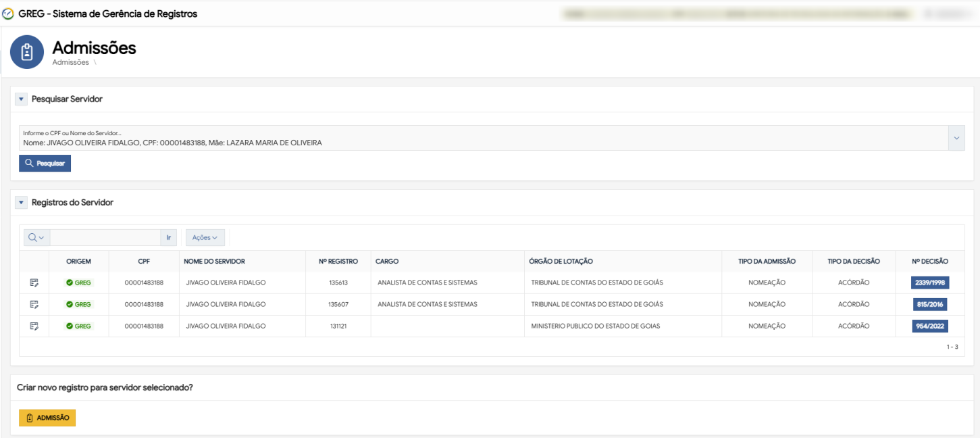The height and width of the screenshot is (438, 980).
Task: Click the GREG origin badge in first row
Action: (78, 283)
